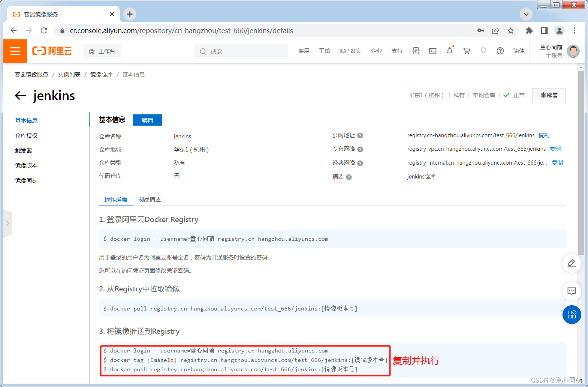Viewport: 588px width, 387px height.
Task: Select 镜像同步 in the sidebar
Action: (26, 180)
